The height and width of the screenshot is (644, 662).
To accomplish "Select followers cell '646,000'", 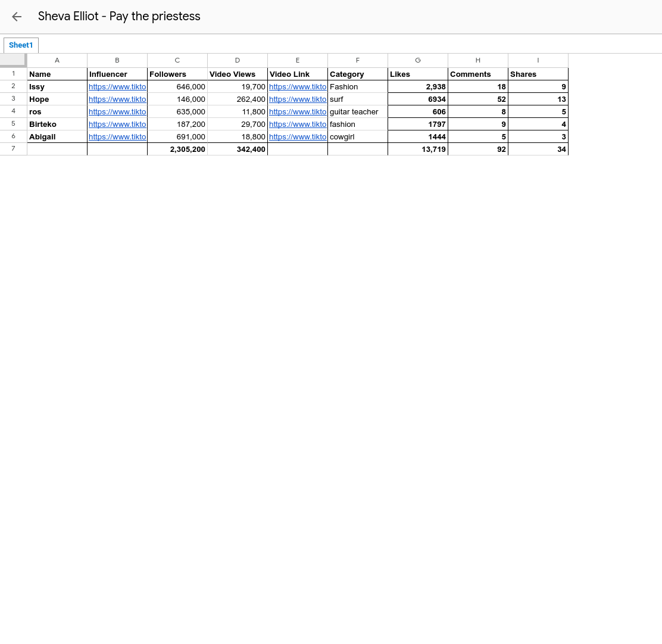I will pyautogui.click(x=177, y=86).
